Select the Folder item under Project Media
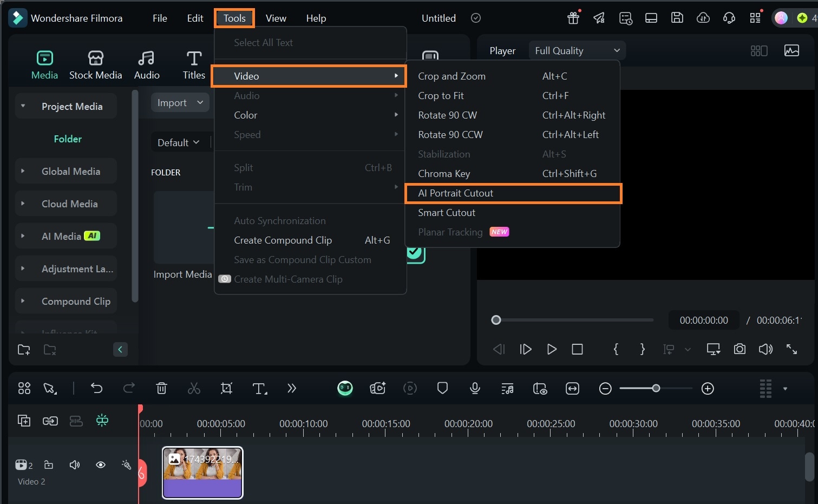Image resolution: width=818 pixels, height=504 pixels. [x=68, y=139]
